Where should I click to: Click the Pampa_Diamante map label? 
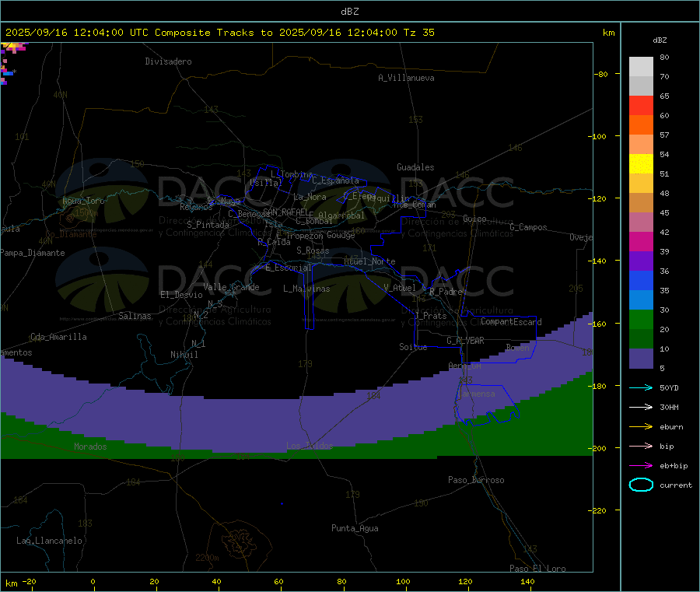33,253
